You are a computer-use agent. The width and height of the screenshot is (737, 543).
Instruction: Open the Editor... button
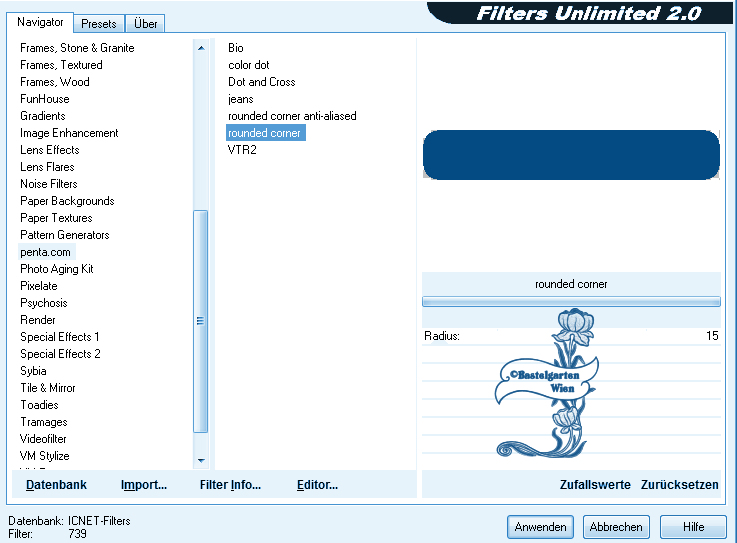pos(317,485)
